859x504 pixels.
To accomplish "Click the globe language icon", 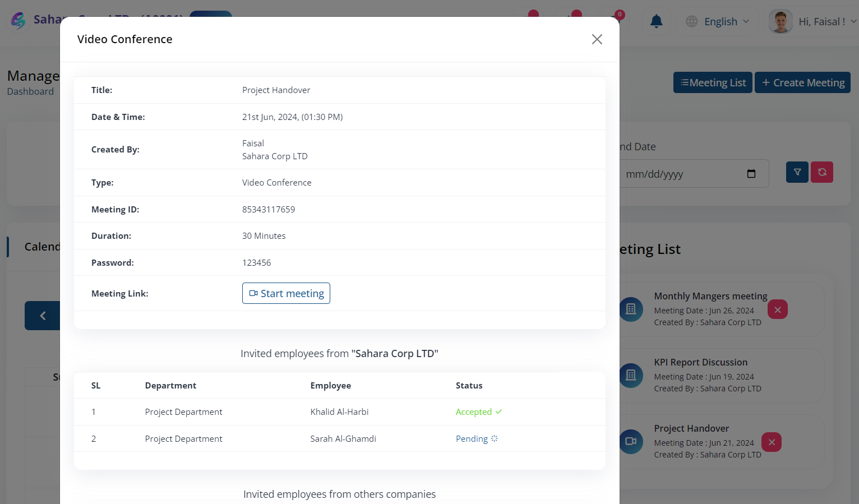I will pos(692,21).
